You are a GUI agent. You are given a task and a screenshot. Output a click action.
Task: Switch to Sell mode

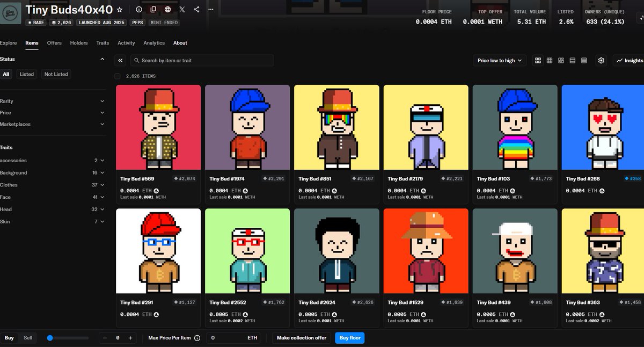[28, 338]
